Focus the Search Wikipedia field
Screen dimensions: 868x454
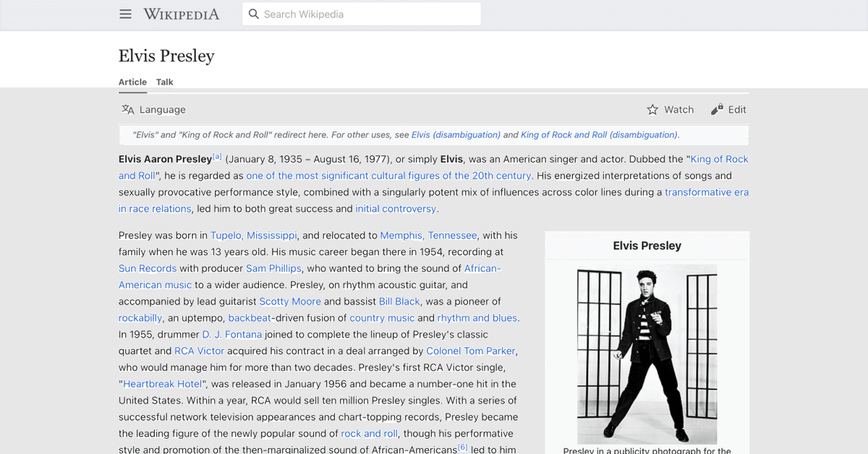pyautogui.click(x=362, y=14)
